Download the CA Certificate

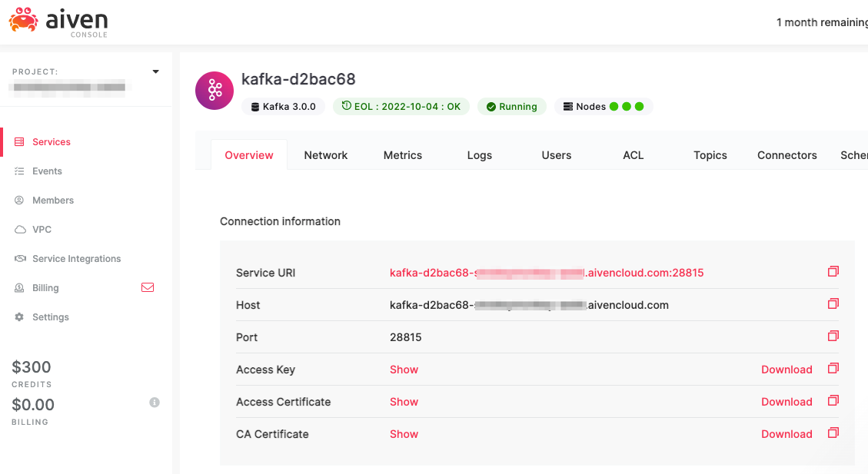click(787, 434)
